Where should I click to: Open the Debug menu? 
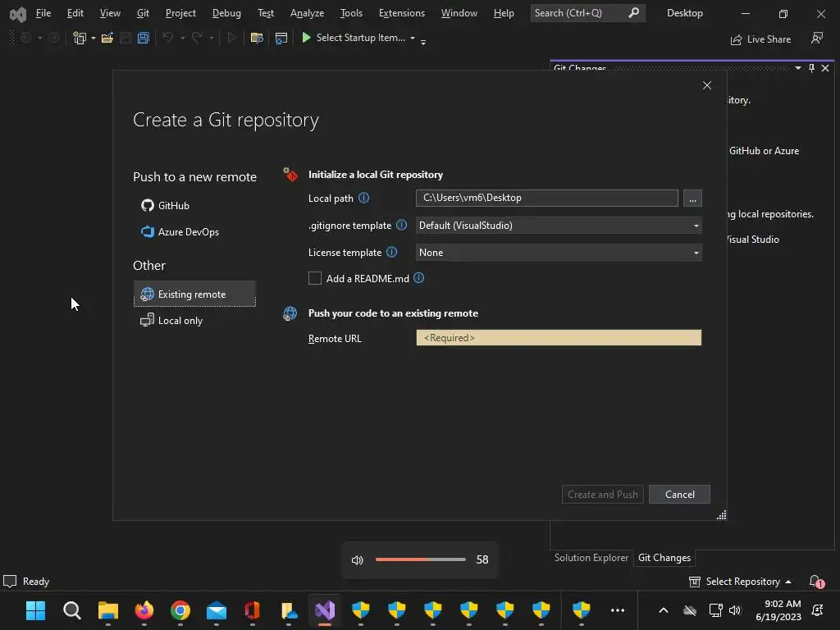226,13
